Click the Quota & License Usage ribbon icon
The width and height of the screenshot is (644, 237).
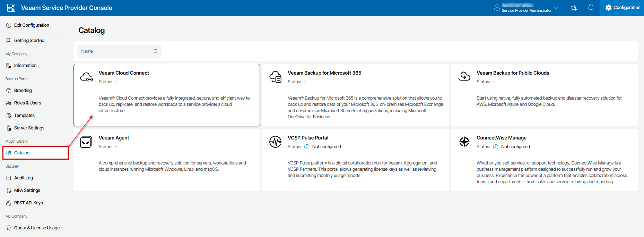(x=9, y=228)
